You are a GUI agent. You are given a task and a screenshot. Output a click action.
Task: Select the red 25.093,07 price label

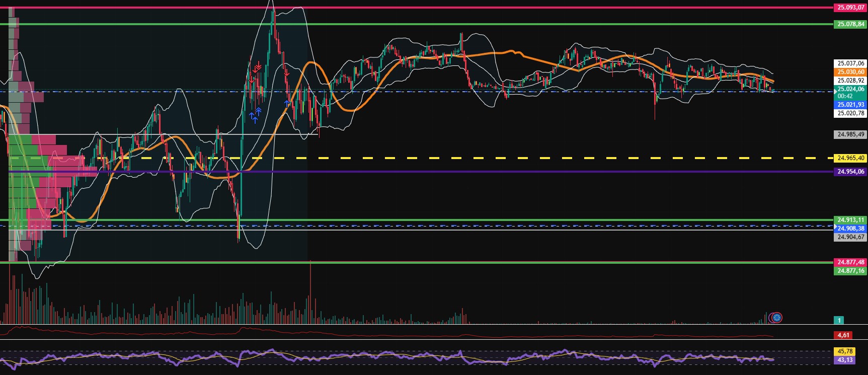pyautogui.click(x=850, y=8)
